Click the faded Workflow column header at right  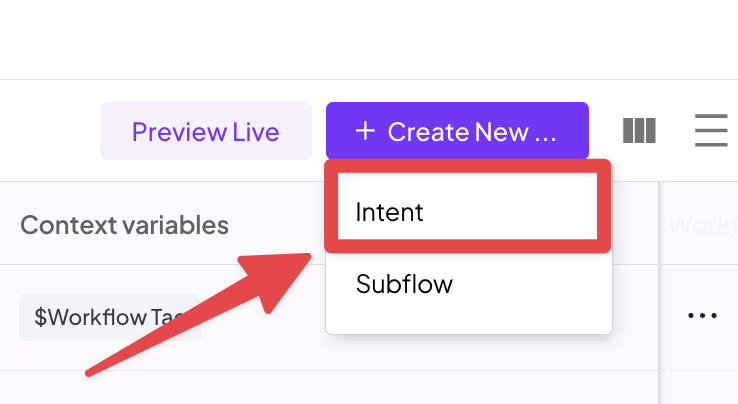tap(703, 225)
